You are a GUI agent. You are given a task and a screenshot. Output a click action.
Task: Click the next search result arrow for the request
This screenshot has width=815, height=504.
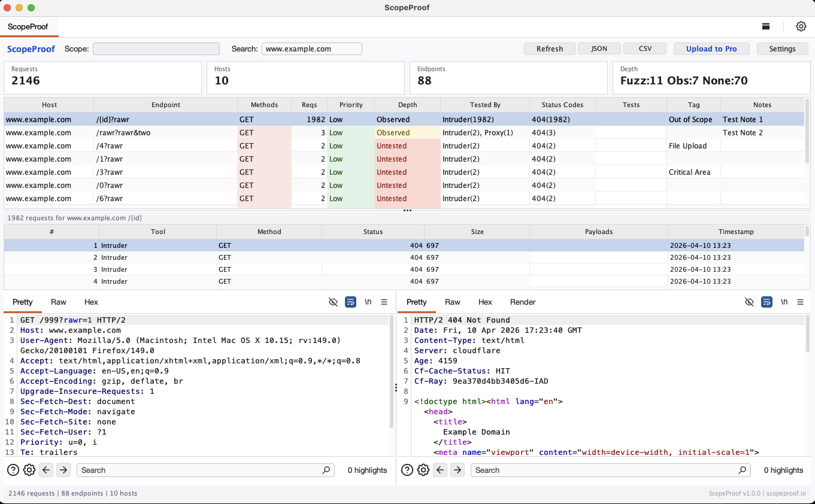point(62,470)
